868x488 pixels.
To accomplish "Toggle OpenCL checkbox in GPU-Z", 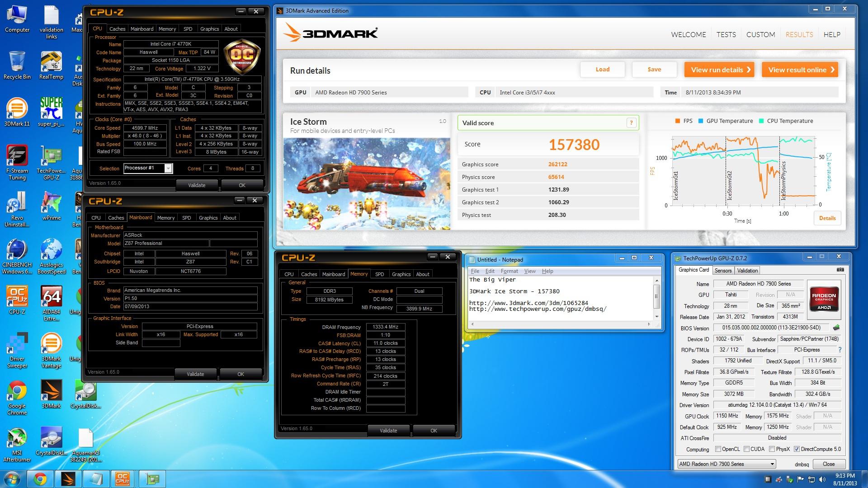I will 718,449.
